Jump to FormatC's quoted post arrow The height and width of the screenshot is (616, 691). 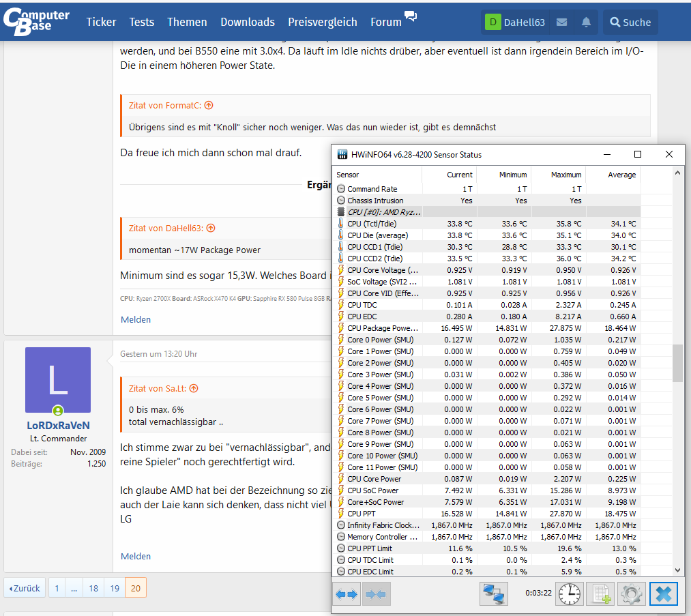tap(209, 105)
